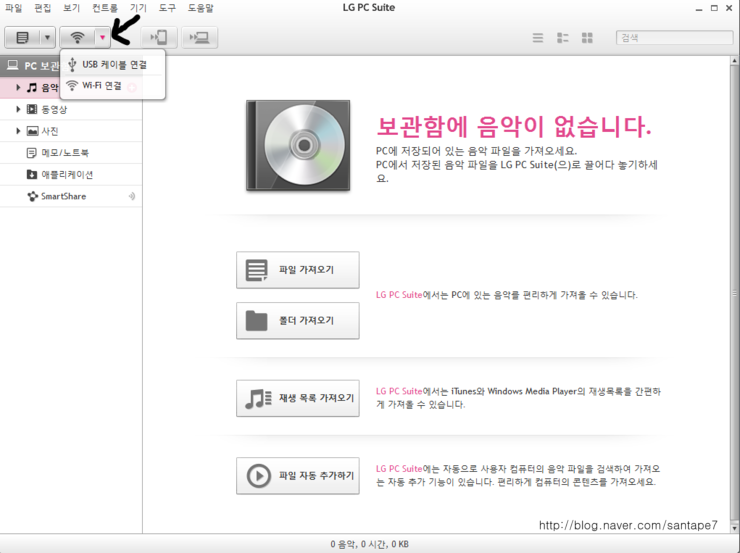This screenshot has width=740, height=553.
Task: Click the 메모/노트북 memo icon
Action: click(x=32, y=153)
